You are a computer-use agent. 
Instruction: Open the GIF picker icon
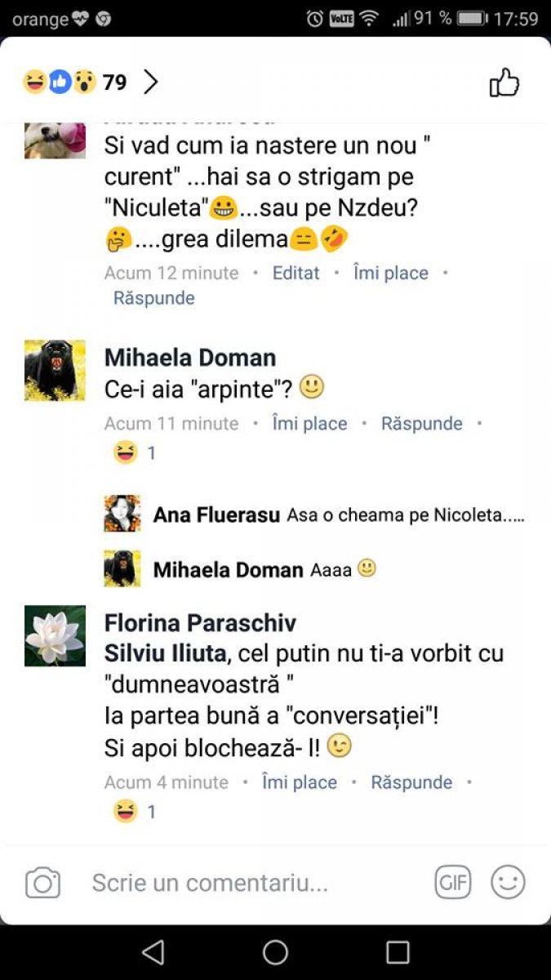tap(452, 882)
